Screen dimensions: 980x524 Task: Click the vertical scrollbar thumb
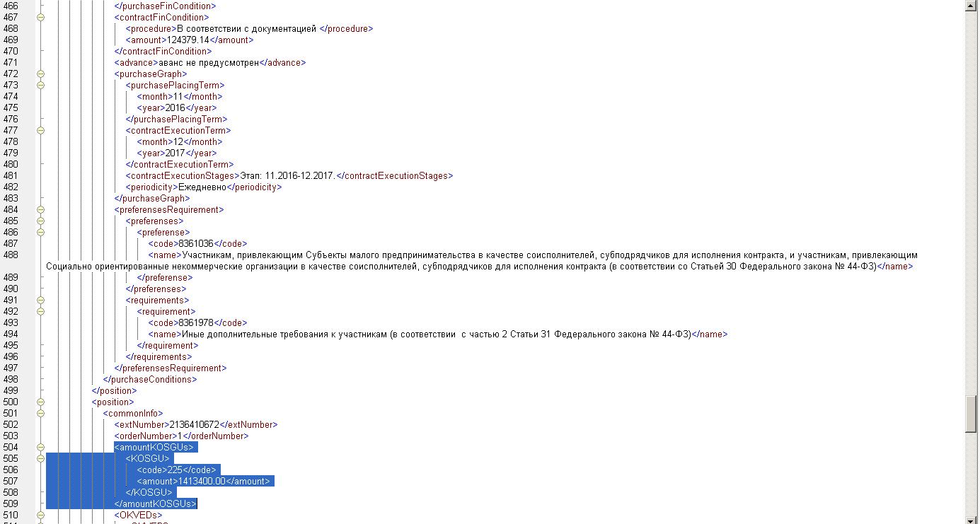[971, 413]
